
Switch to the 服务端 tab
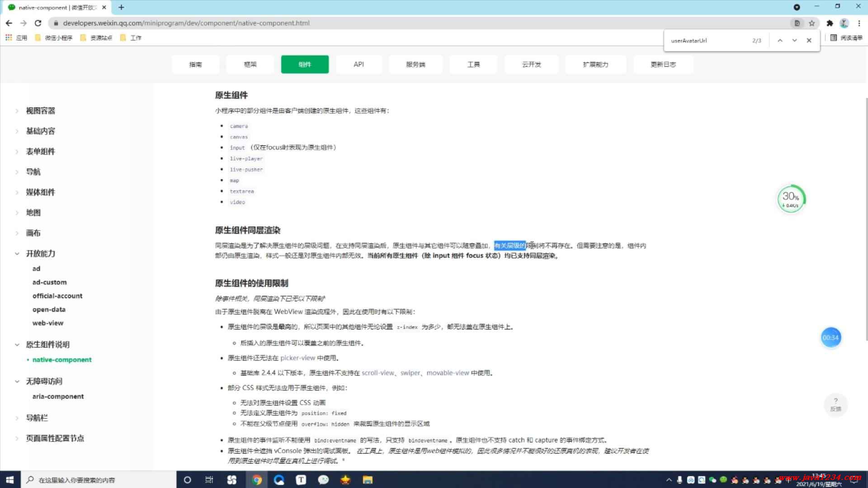(x=415, y=64)
